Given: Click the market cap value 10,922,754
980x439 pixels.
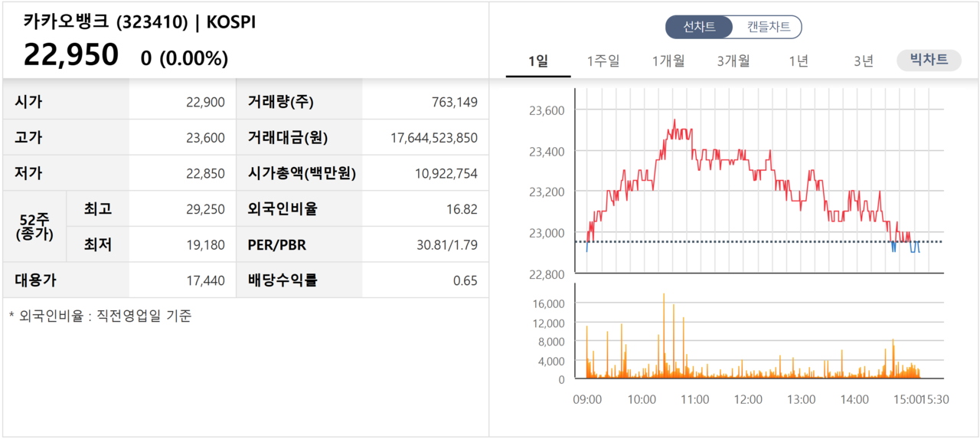Looking at the screenshot, I should tap(446, 173).
